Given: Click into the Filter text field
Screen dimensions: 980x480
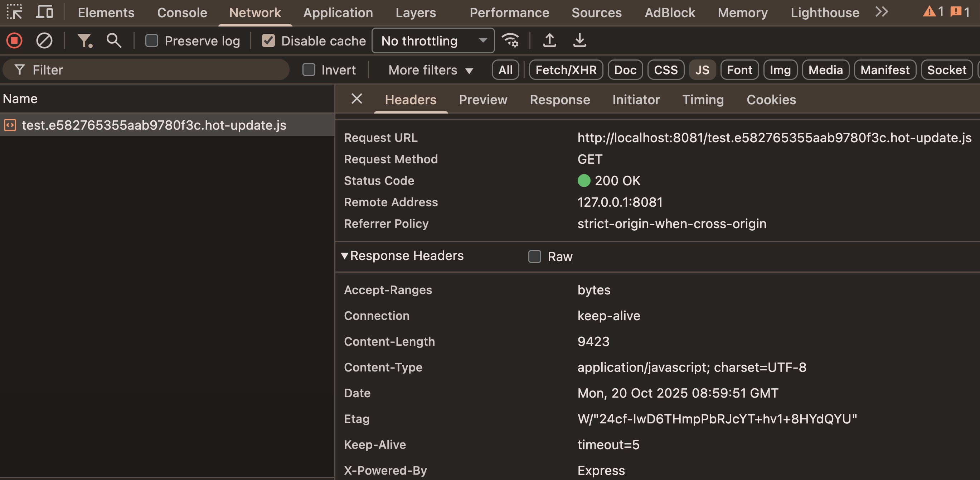Looking at the screenshot, I should 152,70.
